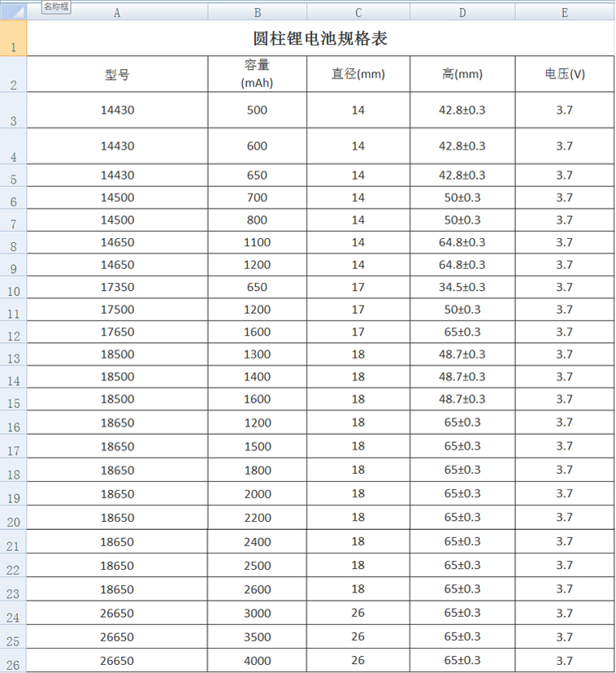The image size is (616, 673).
Task: Click model cell 17350
Action: 117,287
